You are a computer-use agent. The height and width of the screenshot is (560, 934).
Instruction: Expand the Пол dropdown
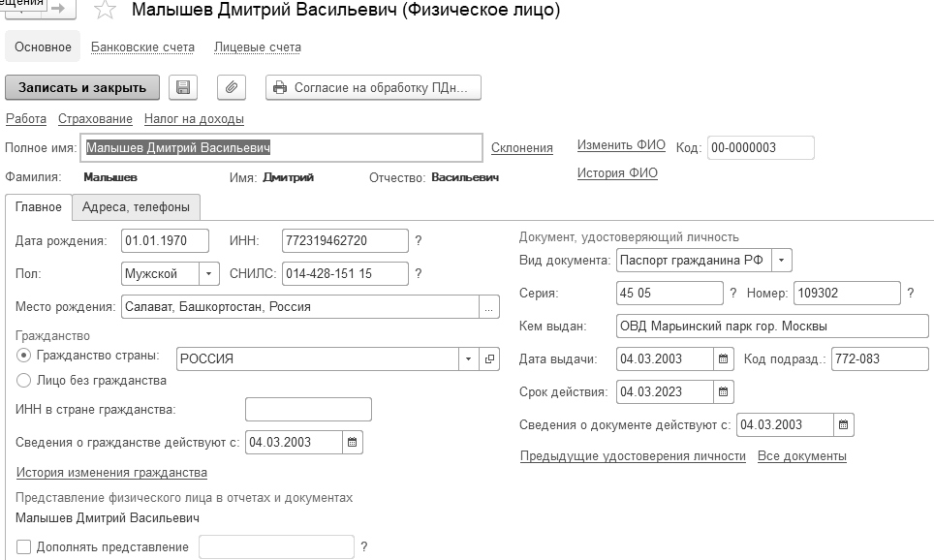(x=209, y=274)
